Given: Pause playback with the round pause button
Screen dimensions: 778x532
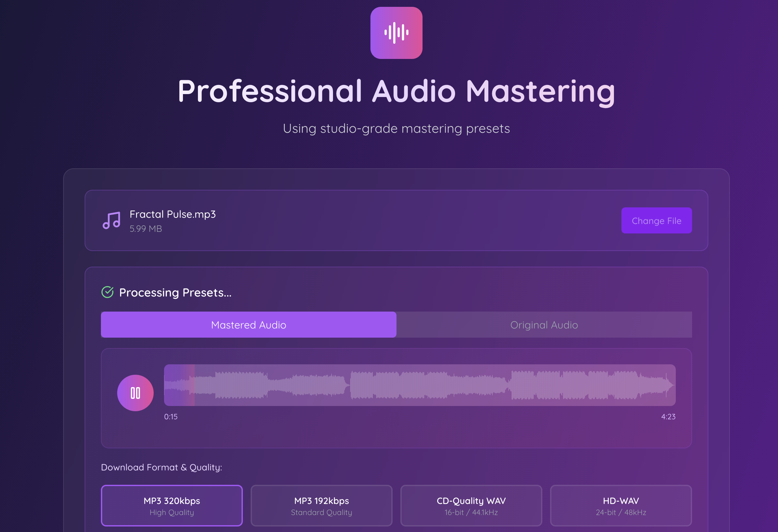Looking at the screenshot, I should 135,393.
